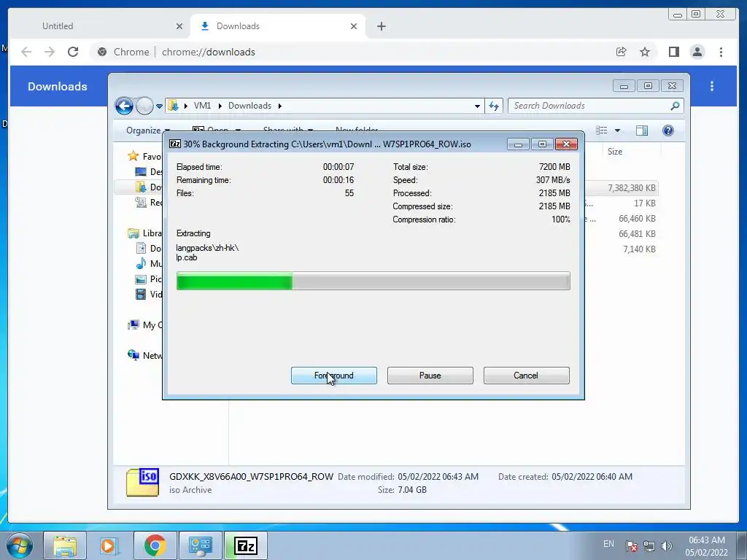Viewport: 747px width, 560px height.
Task: Switch to 7-Zip from the taskbar
Action: [246, 545]
